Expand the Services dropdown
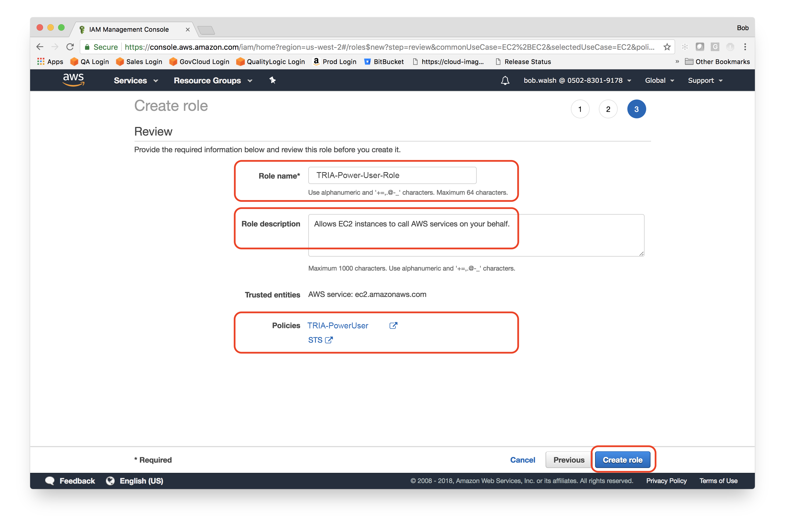785x532 pixels. click(136, 80)
